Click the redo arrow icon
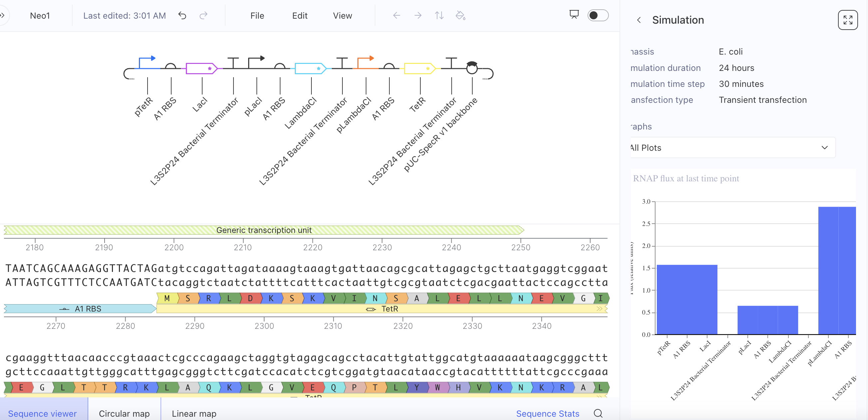 [x=203, y=16]
